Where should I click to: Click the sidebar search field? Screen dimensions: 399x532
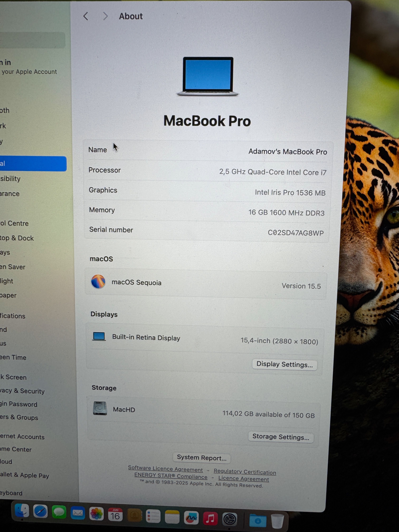tap(32, 40)
